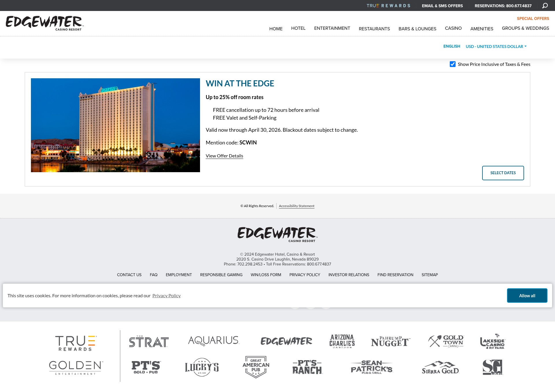Open the Pahrump Nugget logo
The image size is (555, 392).
(x=390, y=341)
